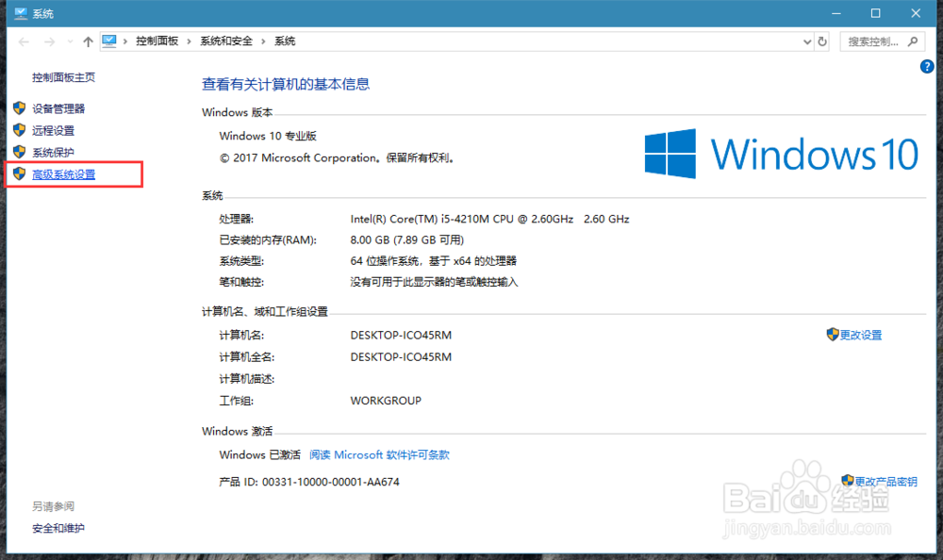Go up one level with up arrow

coord(89,41)
